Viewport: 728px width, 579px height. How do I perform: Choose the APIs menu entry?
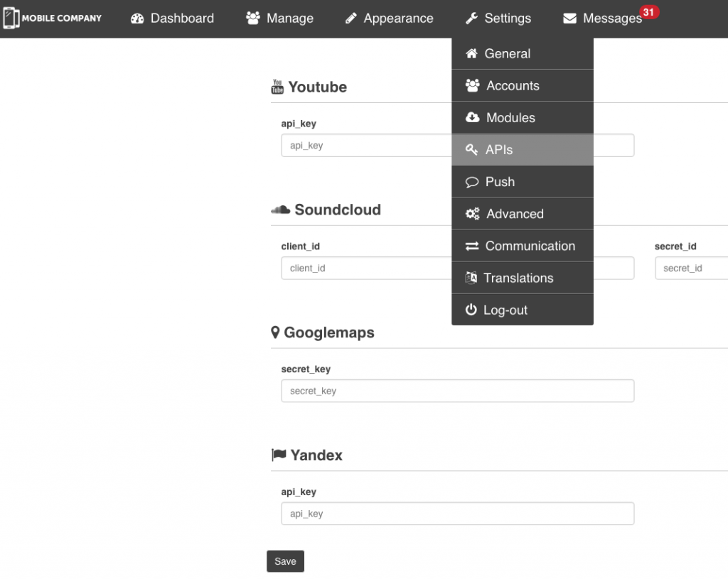498,150
